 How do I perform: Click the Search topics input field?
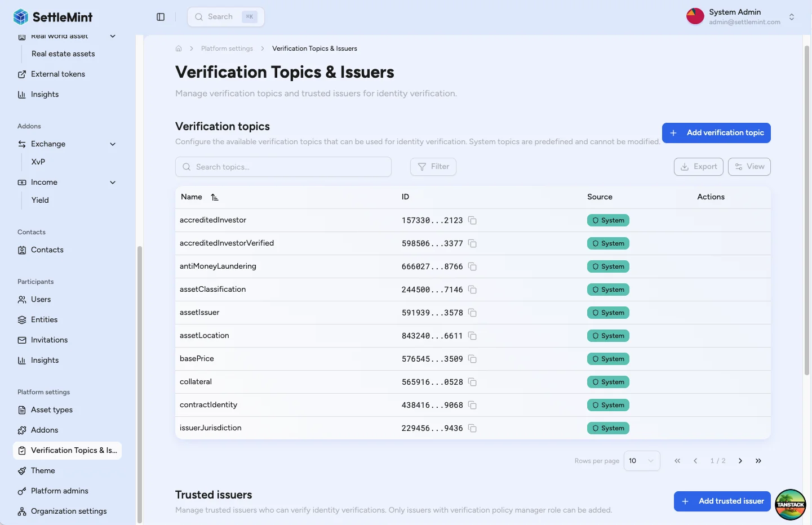[283, 167]
